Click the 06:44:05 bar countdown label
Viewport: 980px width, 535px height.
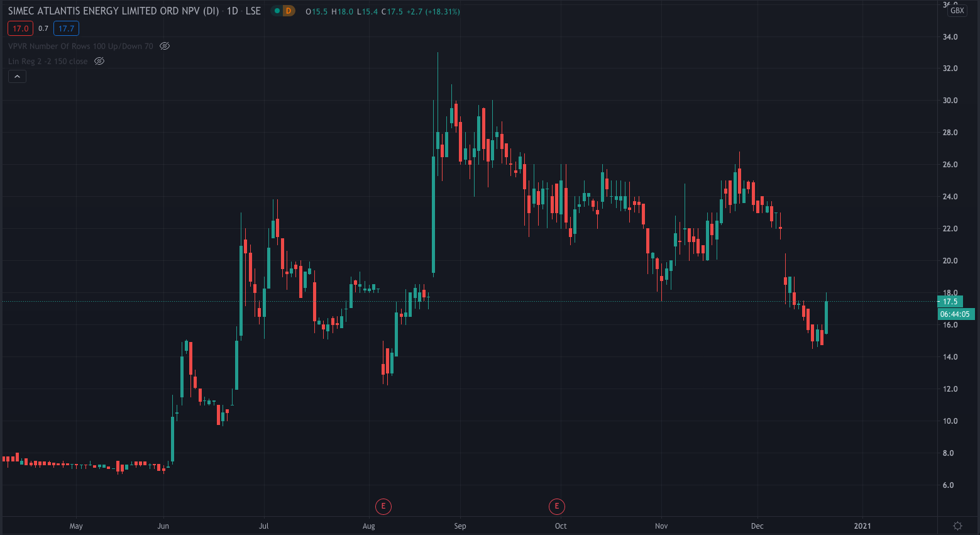tap(955, 314)
